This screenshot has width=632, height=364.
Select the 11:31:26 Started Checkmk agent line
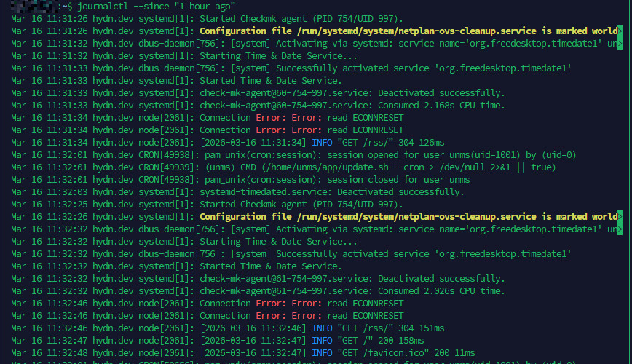coord(208,19)
